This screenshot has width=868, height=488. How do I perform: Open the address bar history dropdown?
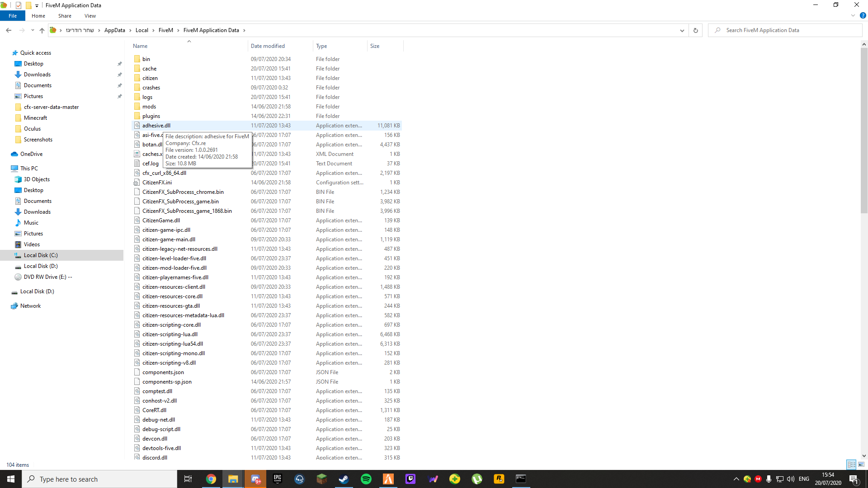(x=682, y=30)
